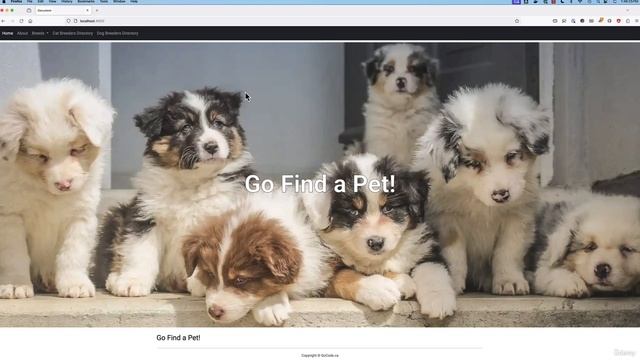
Task: Open Dog Breeders Directory link
Action: (118, 33)
